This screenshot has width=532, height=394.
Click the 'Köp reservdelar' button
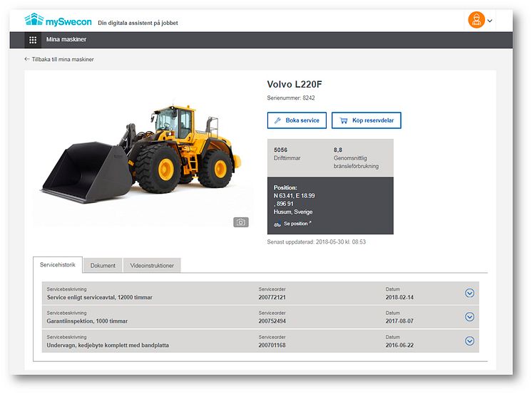point(367,120)
